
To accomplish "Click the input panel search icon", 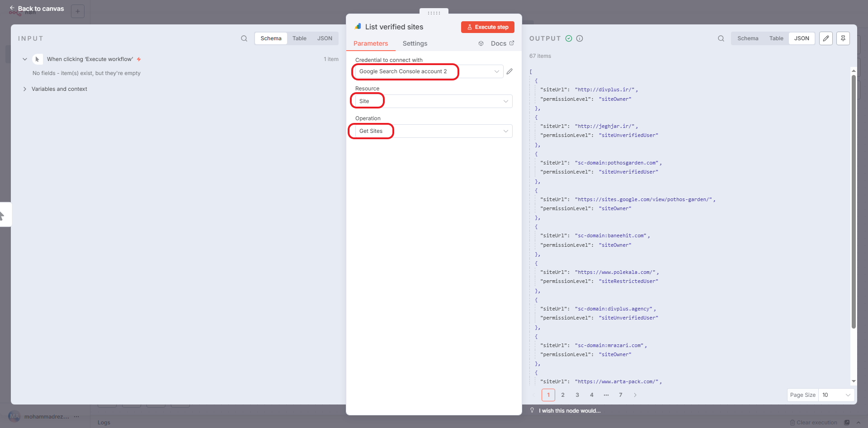I will click(x=244, y=38).
